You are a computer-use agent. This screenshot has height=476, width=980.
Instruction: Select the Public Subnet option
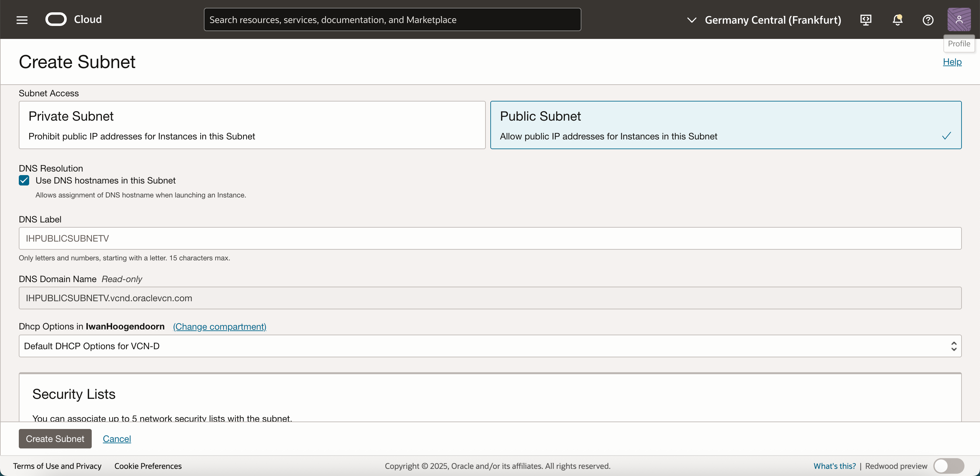[x=725, y=125]
